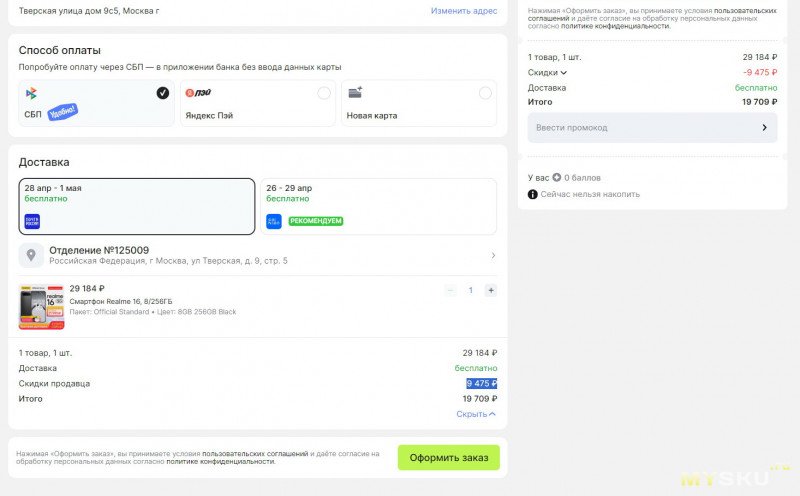This screenshot has width=800, height=496.
Task: Click the blue AliExpress delivery logo
Action: [274, 221]
